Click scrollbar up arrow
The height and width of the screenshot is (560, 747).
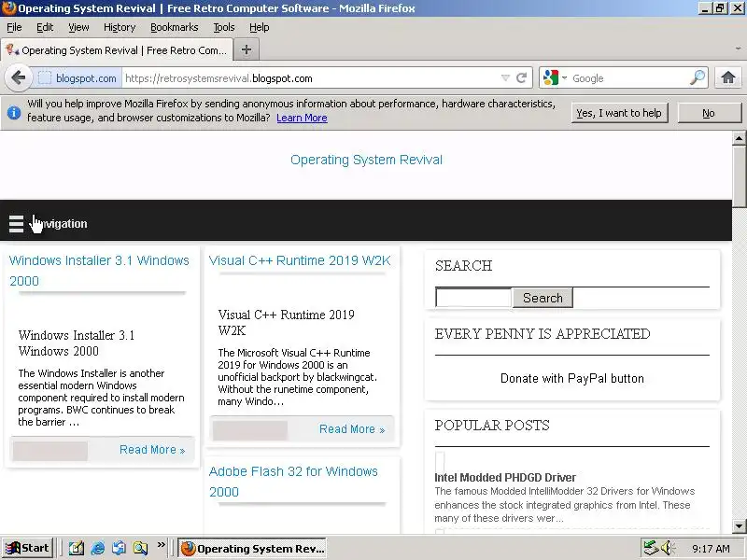739,138
